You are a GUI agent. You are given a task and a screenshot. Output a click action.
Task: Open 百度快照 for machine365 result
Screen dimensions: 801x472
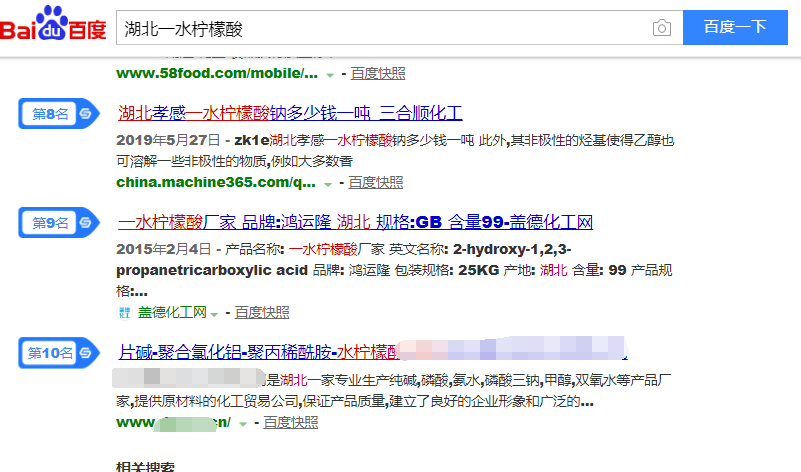375,182
